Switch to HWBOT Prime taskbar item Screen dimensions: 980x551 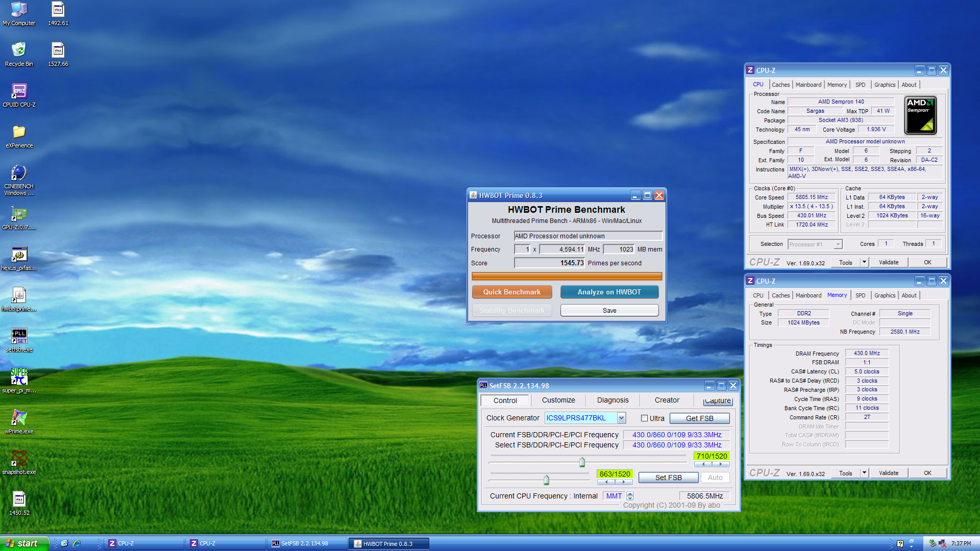pyautogui.click(x=389, y=543)
